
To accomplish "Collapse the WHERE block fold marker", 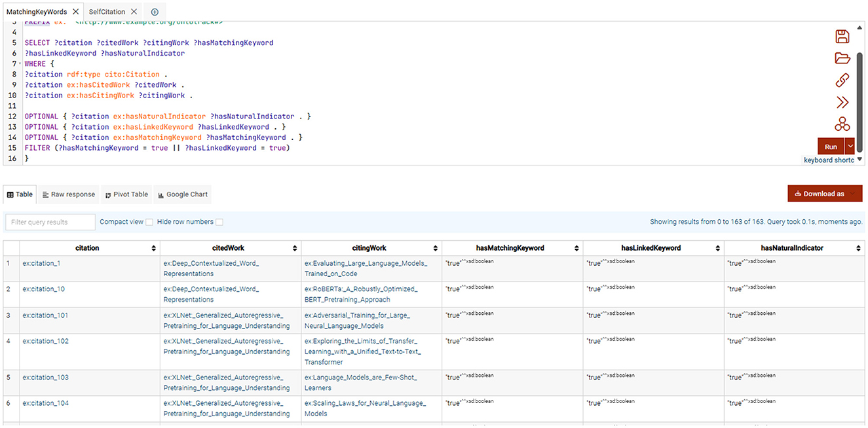I will click(20, 64).
